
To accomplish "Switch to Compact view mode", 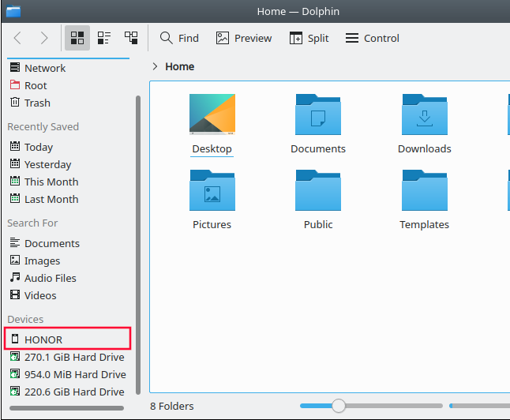I will 104,38.
